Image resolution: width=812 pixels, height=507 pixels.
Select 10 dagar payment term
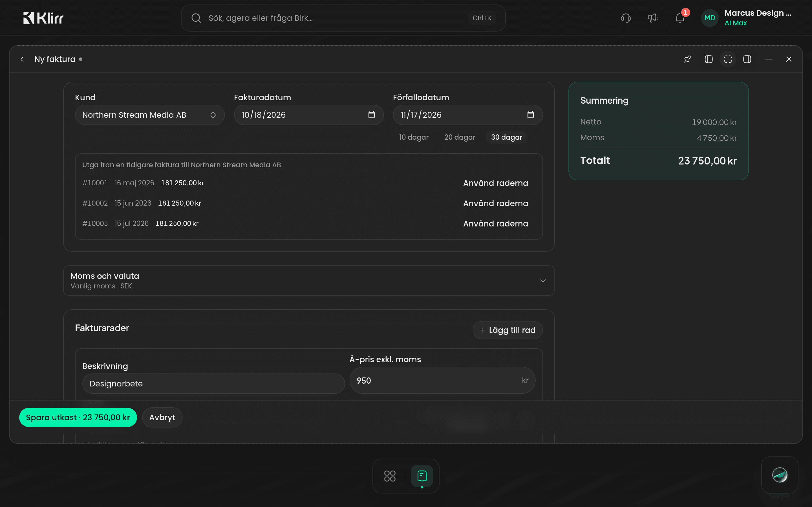pyautogui.click(x=414, y=137)
